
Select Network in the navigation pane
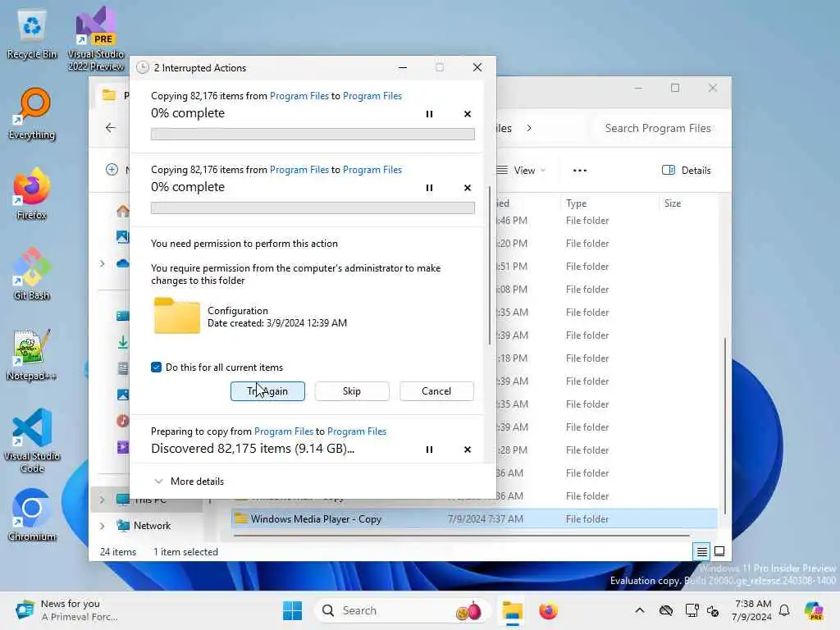tap(152, 526)
